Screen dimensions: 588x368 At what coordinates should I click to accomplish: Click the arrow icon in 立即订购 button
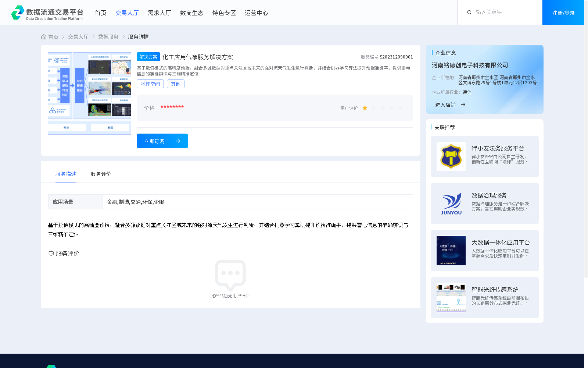(x=178, y=141)
